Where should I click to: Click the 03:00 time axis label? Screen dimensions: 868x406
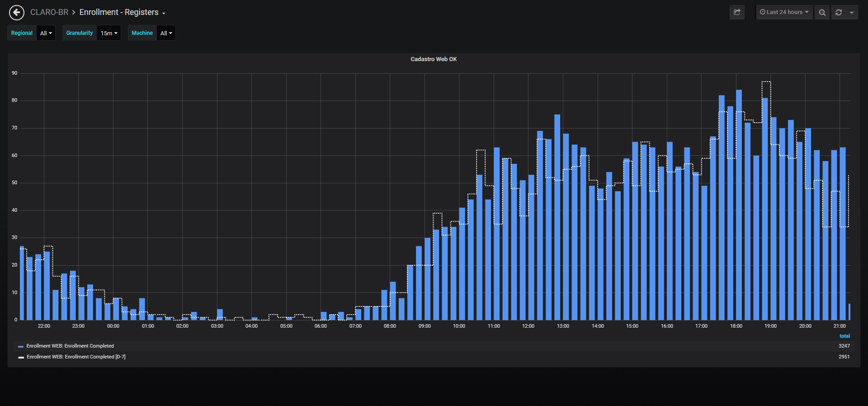click(217, 326)
